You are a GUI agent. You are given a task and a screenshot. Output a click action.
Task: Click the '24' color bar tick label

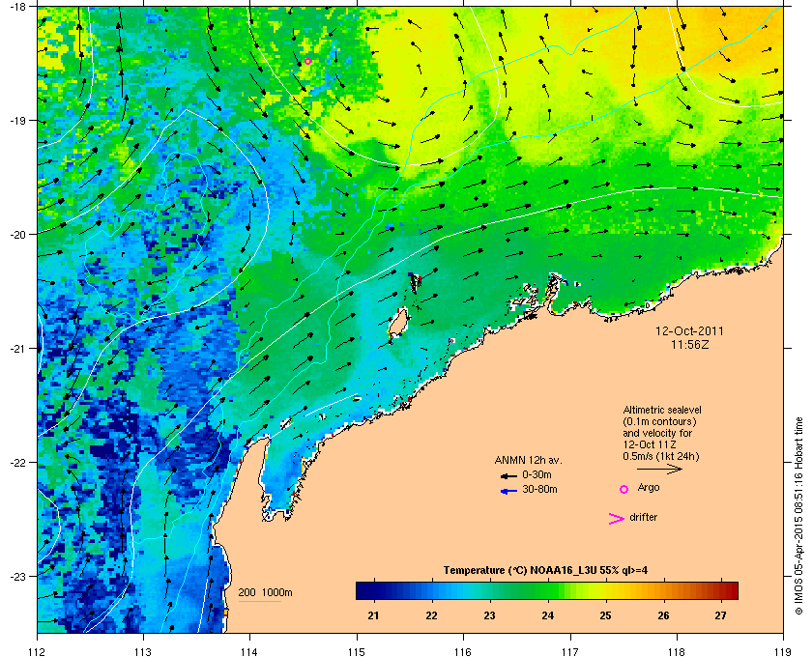[547, 615]
